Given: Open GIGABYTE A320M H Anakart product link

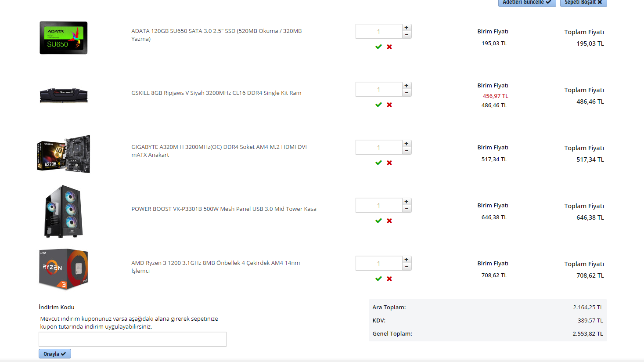Looking at the screenshot, I should (219, 151).
